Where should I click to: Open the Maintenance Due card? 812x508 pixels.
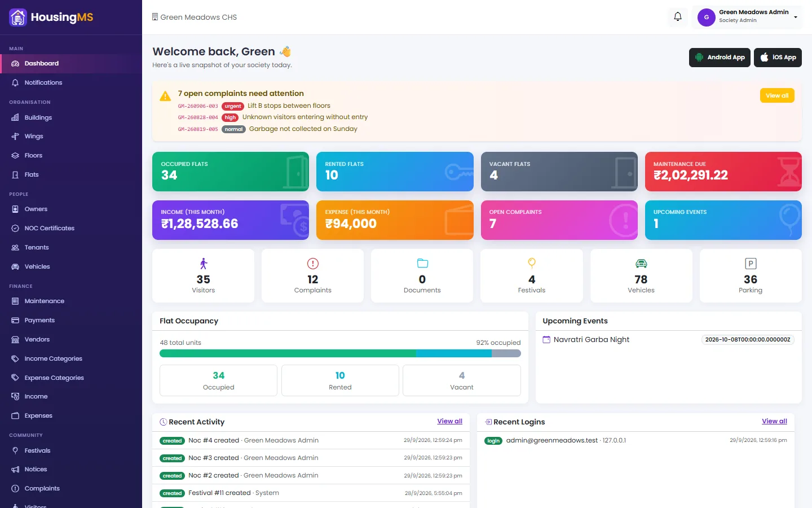(723, 172)
